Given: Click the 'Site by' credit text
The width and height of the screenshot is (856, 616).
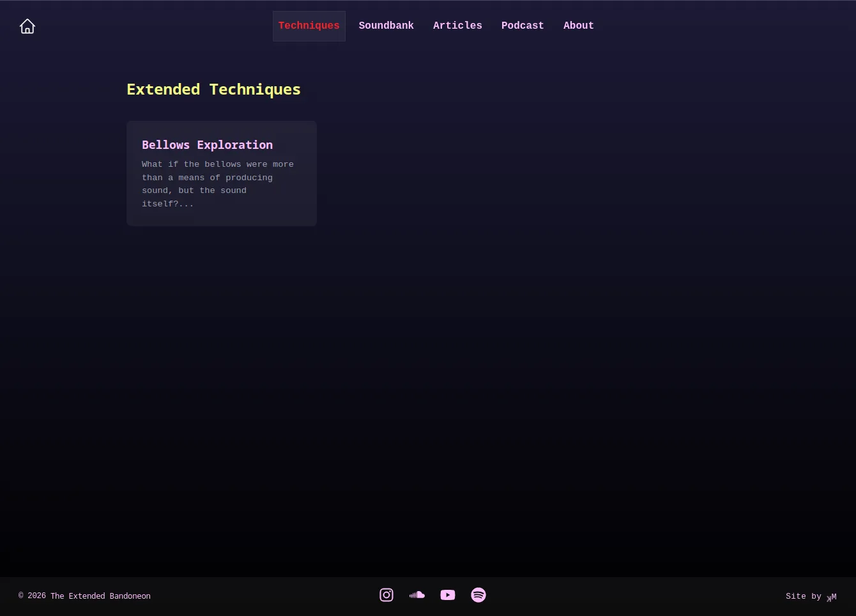Looking at the screenshot, I should pos(803,596).
